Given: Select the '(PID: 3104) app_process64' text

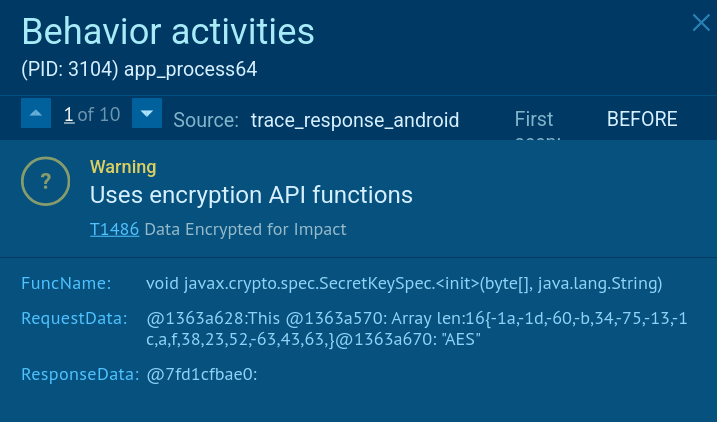Looking at the screenshot, I should click(x=139, y=69).
